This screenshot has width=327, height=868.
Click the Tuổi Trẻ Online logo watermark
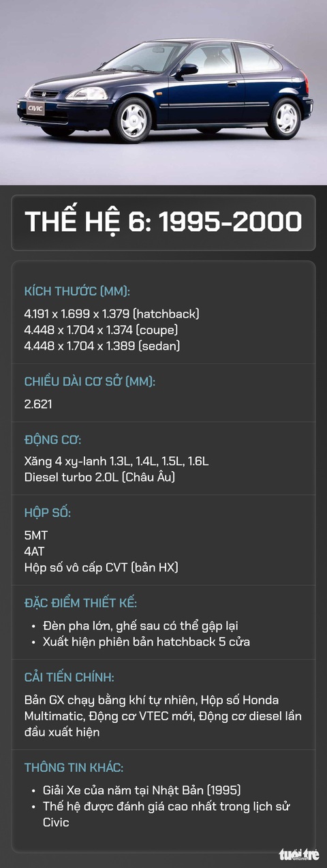click(298, 854)
